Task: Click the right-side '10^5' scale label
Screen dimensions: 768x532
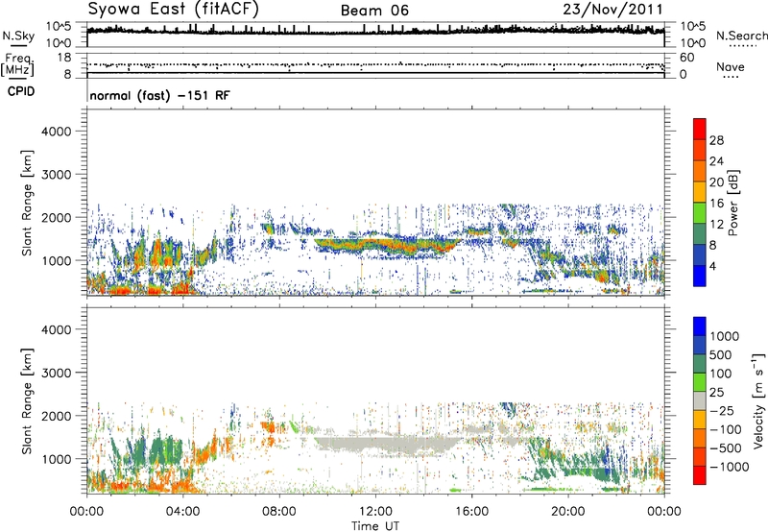Action: coord(693,27)
